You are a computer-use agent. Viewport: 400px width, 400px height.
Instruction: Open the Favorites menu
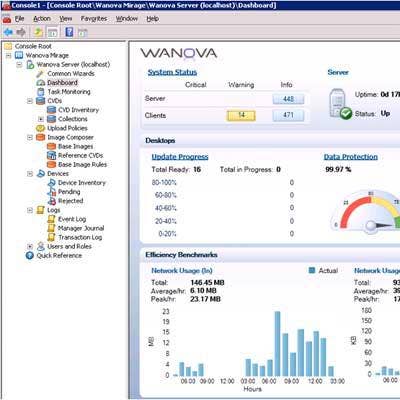(94, 19)
